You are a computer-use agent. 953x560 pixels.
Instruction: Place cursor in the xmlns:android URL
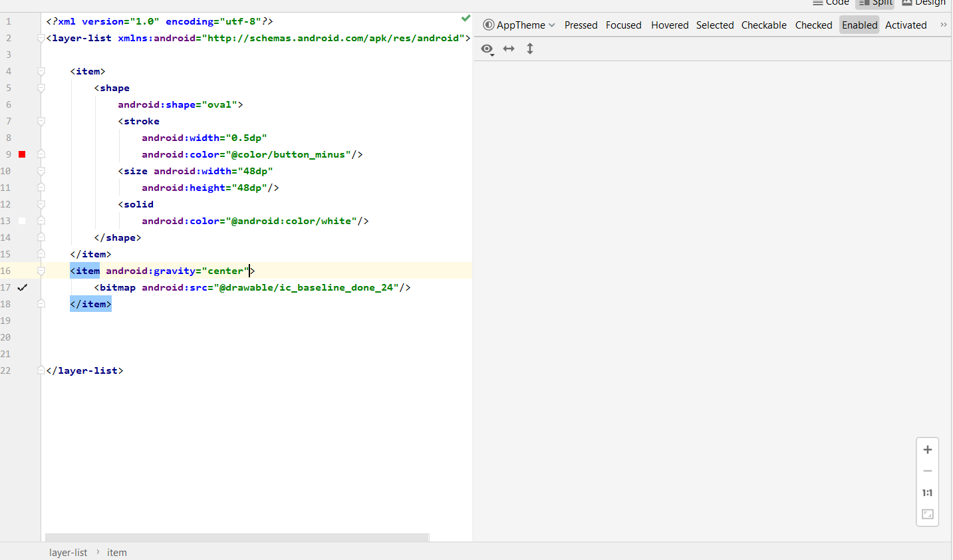pos(333,38)
